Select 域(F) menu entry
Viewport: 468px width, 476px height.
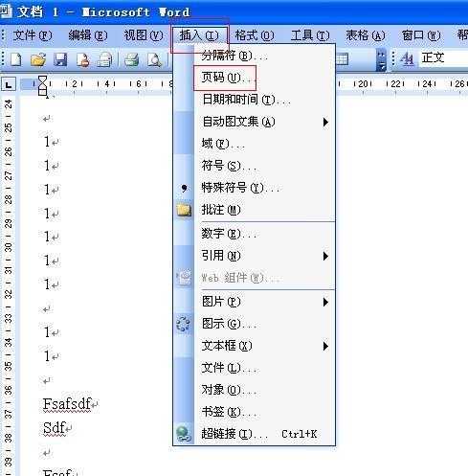pos(255,144)
